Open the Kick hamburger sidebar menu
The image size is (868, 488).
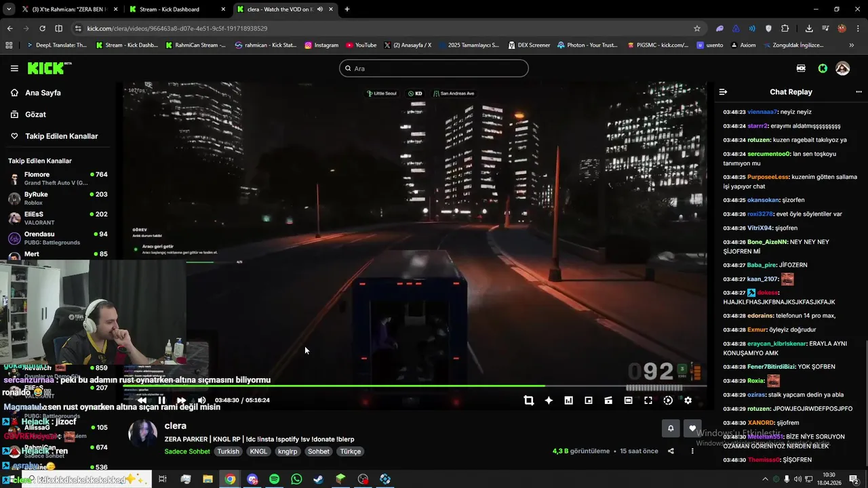(x=14, y=68)
